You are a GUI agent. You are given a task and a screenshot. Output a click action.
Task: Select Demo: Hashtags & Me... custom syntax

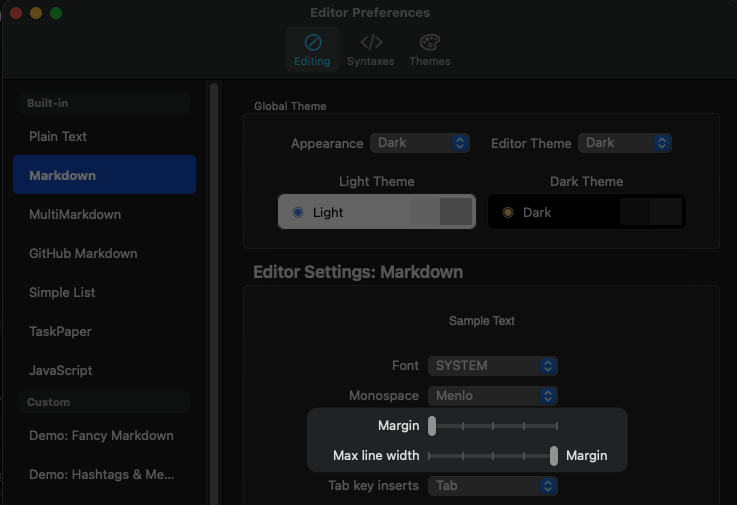[104, 474]
